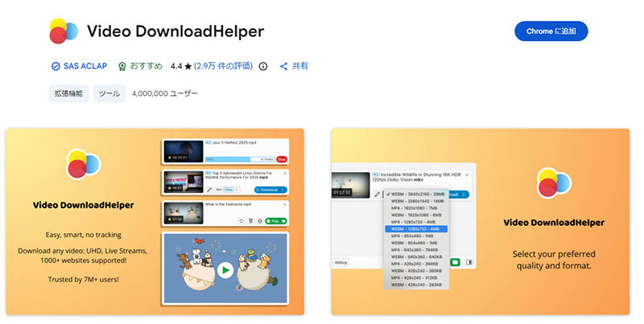The height and width of the screenshot is (324, 644).
Task: Click the round icon left of the Play button
Action: coord(260,221)
